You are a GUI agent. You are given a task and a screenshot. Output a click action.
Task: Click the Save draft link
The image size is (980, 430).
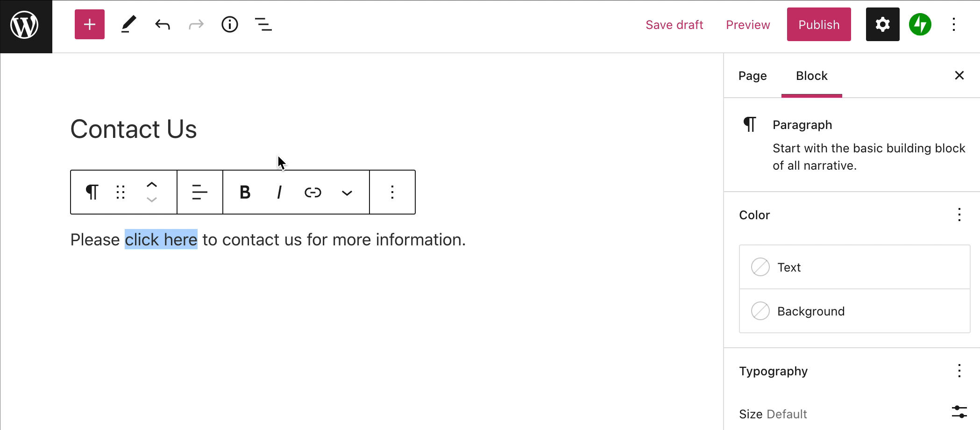point(674,25)
